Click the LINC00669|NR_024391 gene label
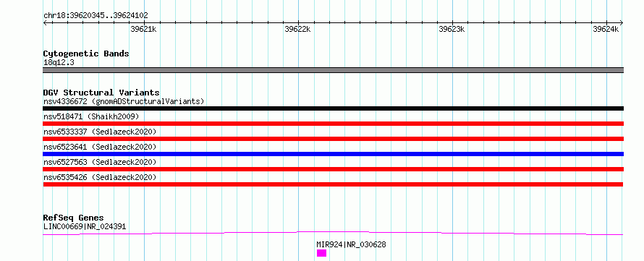This screenshot has width=644, height=261. tap(85, 226)
